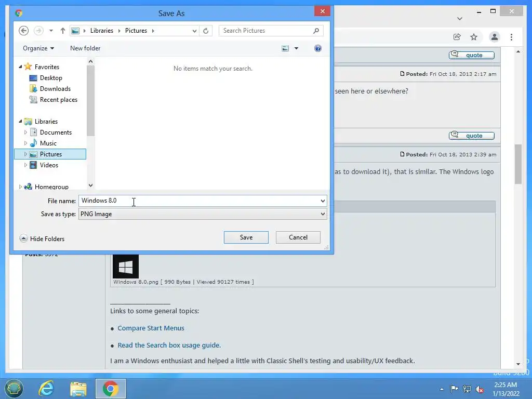Click the Save button
Screen dimensions: 532x399
click(246, 237)
